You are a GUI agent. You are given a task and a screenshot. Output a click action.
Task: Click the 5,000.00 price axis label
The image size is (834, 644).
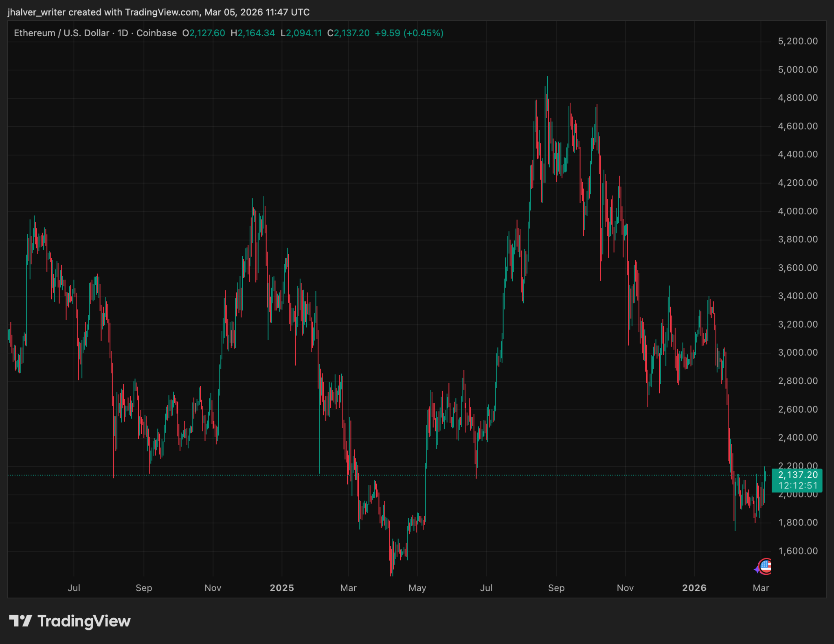point(797,70)
